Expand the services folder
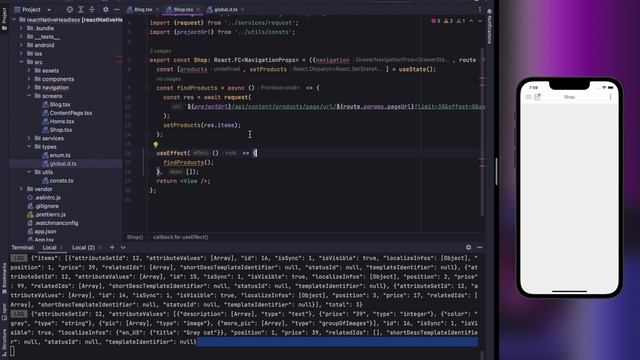This screenshot has width=640, height=360. tap(29, 138)
